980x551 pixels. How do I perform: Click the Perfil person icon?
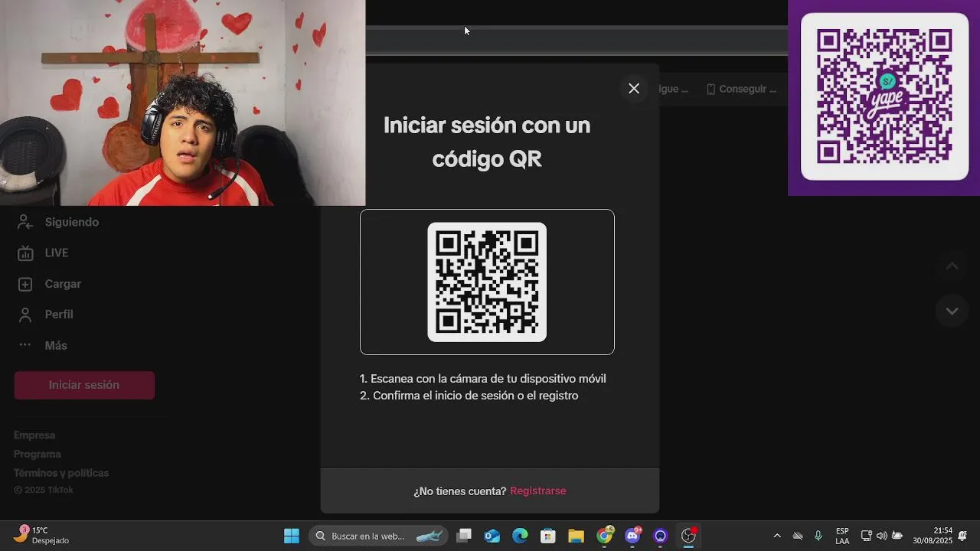25,315
